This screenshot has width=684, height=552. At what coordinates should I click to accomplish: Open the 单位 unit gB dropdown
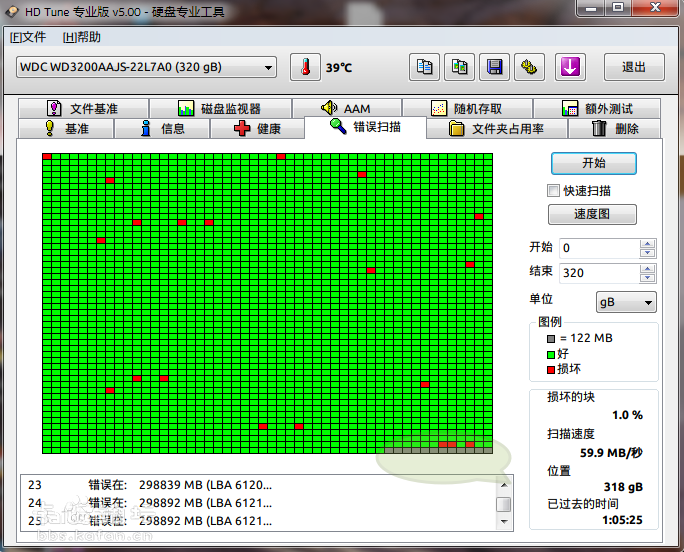[x=626, y=302]
